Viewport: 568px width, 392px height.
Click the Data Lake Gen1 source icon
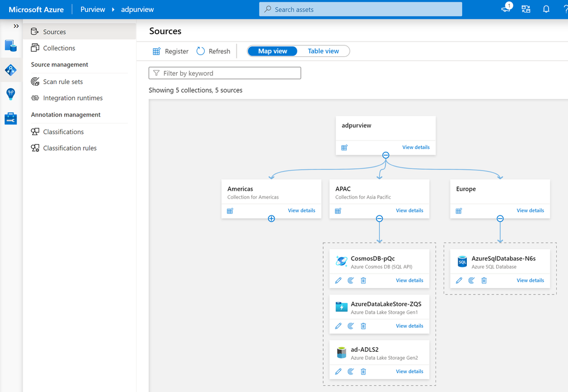click(x=341, y=307)
